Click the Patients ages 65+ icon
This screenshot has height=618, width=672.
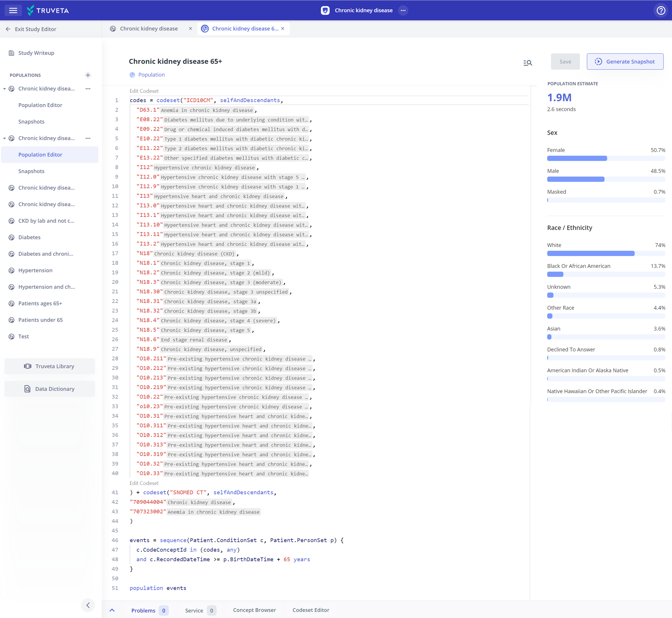coord(11,304)
